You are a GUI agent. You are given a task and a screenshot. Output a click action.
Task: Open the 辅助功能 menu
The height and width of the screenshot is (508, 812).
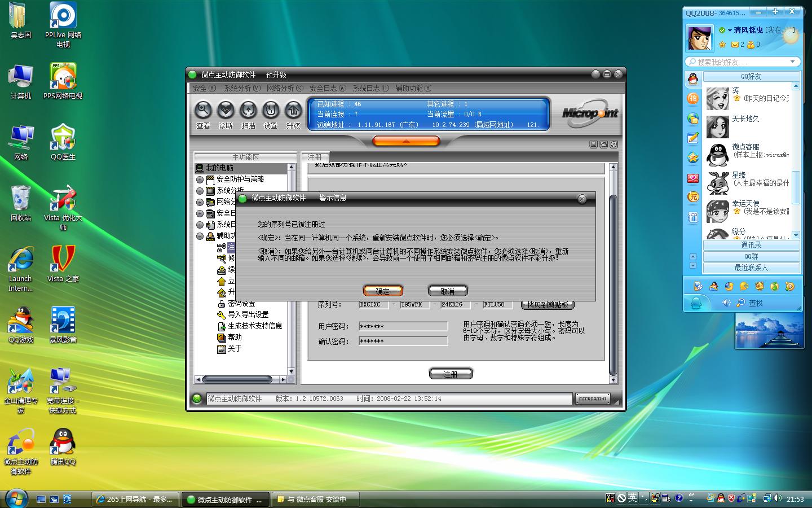pos(413,88)
